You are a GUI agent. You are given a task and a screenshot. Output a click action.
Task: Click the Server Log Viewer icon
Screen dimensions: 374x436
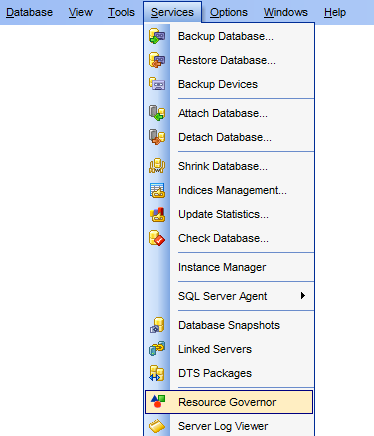157,426
